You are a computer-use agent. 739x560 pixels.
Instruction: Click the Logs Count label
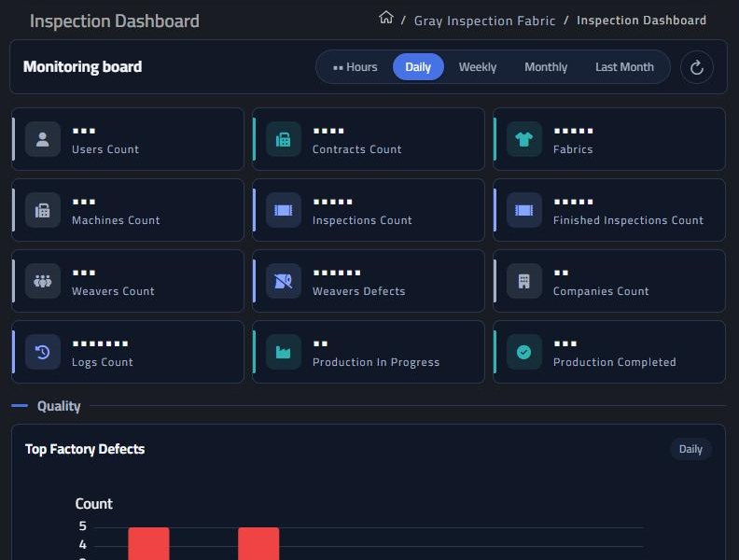(103, 362)
